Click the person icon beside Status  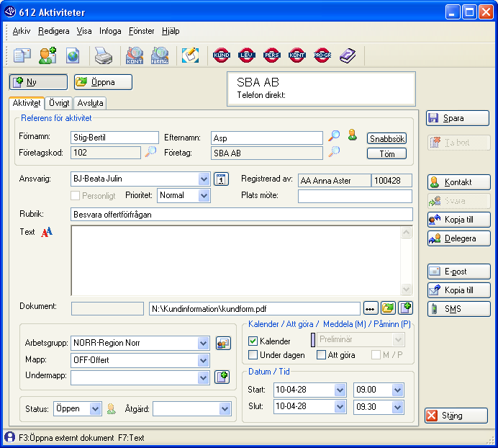click(111, 409)
